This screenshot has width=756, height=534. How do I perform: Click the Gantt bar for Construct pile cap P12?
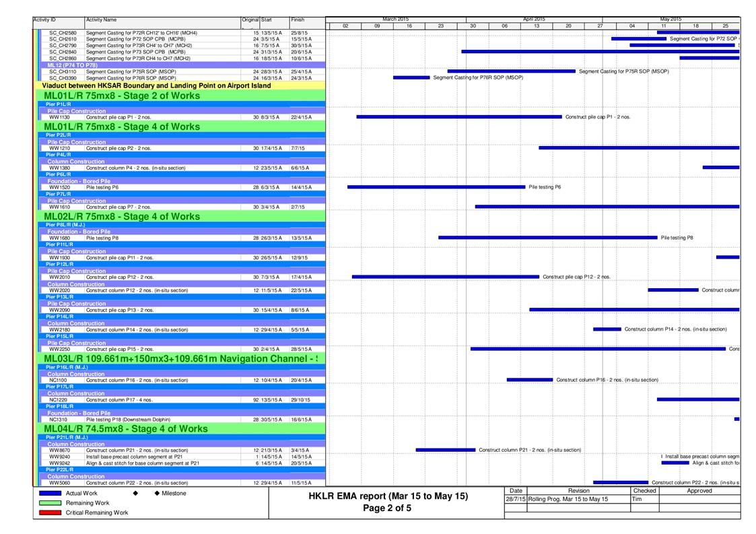tap(446, 277)
